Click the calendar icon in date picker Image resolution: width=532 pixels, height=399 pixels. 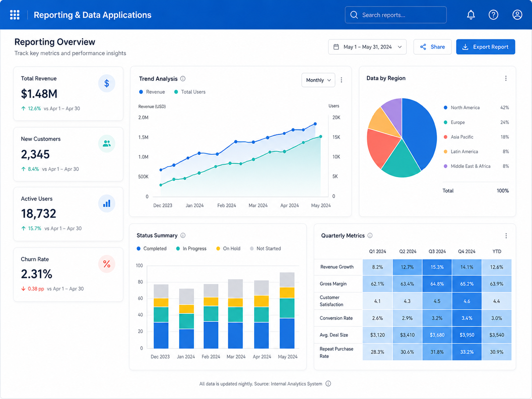pos(336,47)
